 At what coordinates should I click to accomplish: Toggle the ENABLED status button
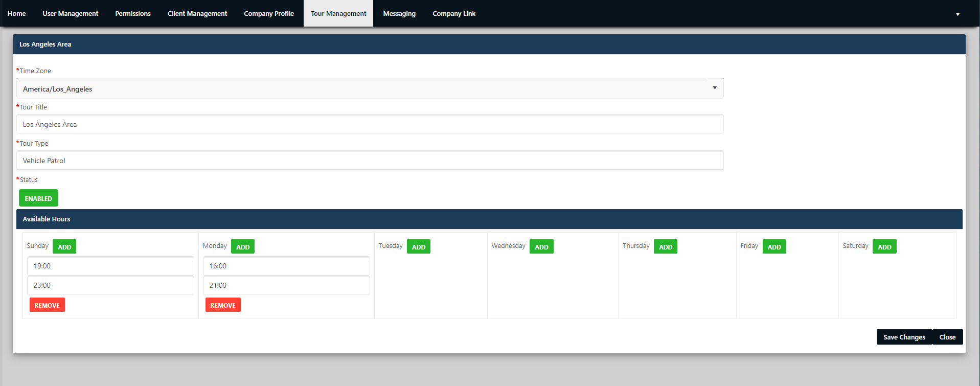tap(38, 198)
